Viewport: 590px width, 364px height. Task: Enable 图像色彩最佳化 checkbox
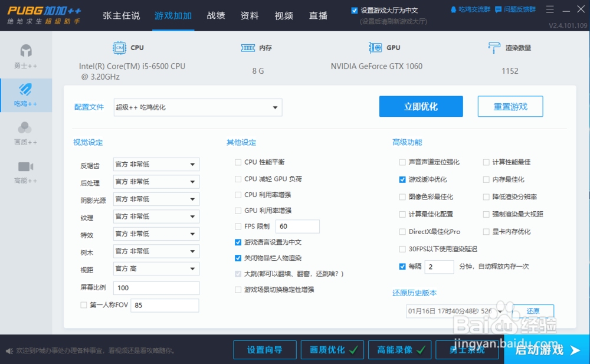coord(402,197)
